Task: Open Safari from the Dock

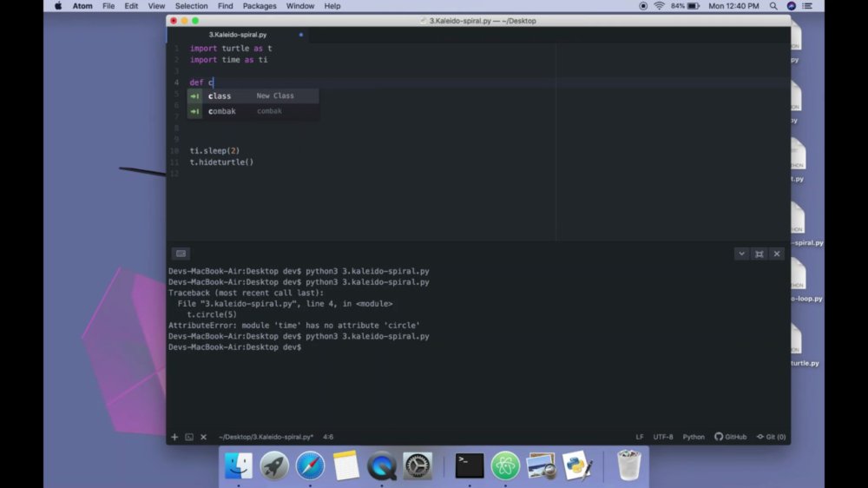Action: 310,465
